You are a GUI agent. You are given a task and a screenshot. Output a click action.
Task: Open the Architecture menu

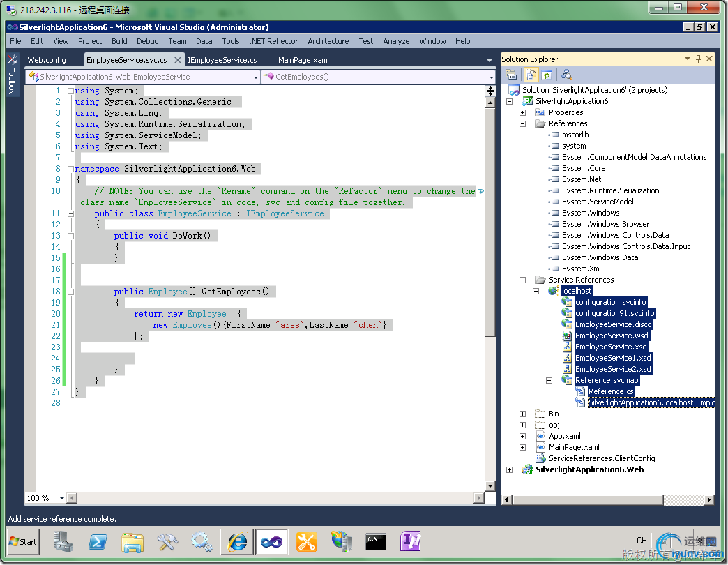click(x=328, y=41)
